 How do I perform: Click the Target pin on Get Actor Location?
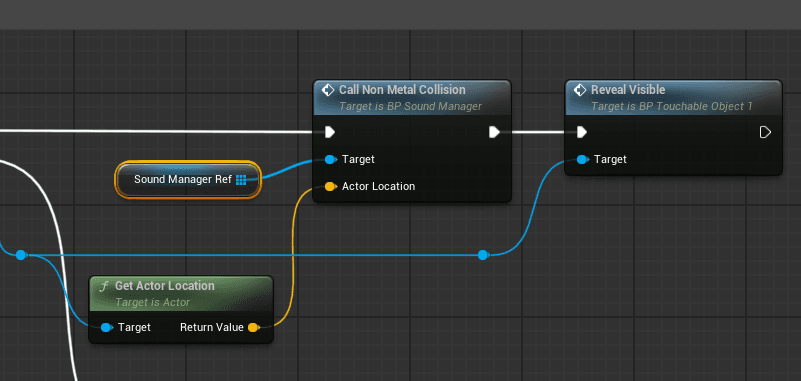(106, 327)
